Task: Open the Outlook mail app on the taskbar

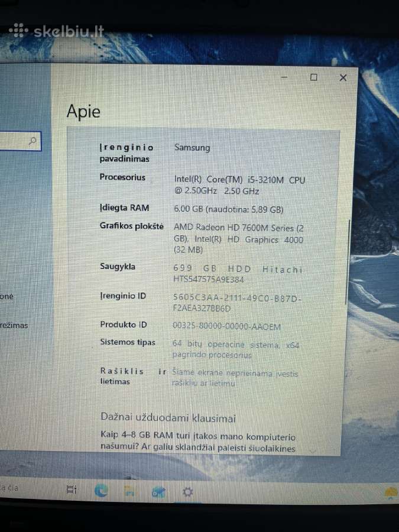Action: pos(158,492)
